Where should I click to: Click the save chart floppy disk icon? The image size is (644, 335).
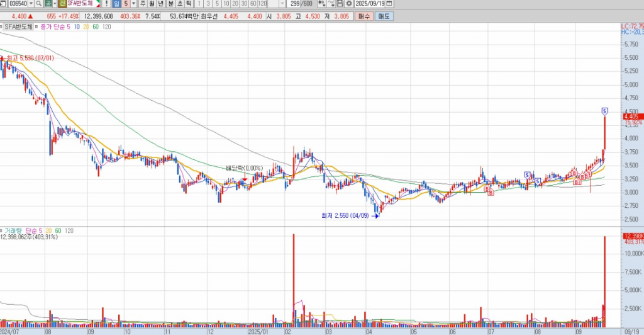340,4
